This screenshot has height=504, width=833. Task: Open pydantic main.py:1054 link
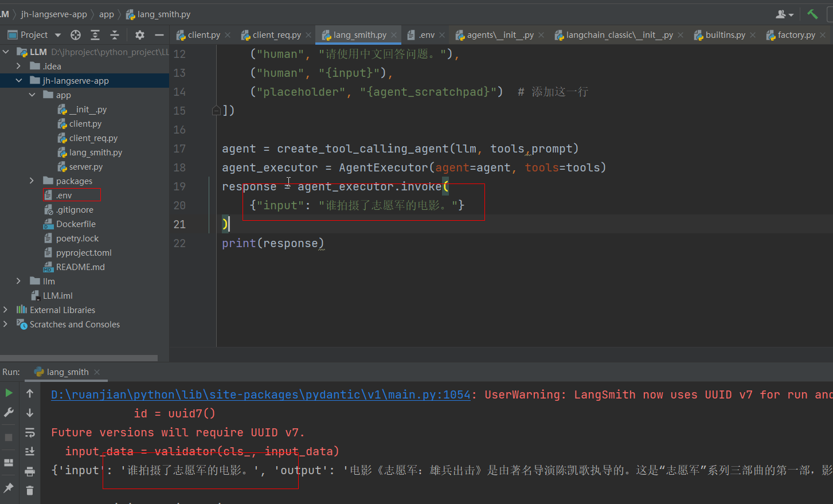click(x=261, y=394)
